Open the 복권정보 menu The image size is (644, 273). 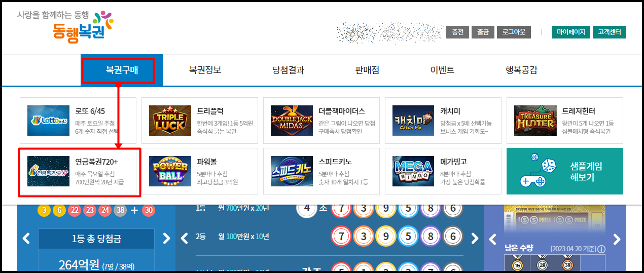205,70
